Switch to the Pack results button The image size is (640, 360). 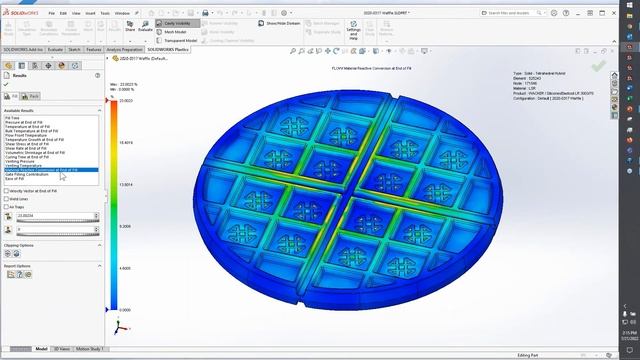pyautogui.click(x=30, y=96)
